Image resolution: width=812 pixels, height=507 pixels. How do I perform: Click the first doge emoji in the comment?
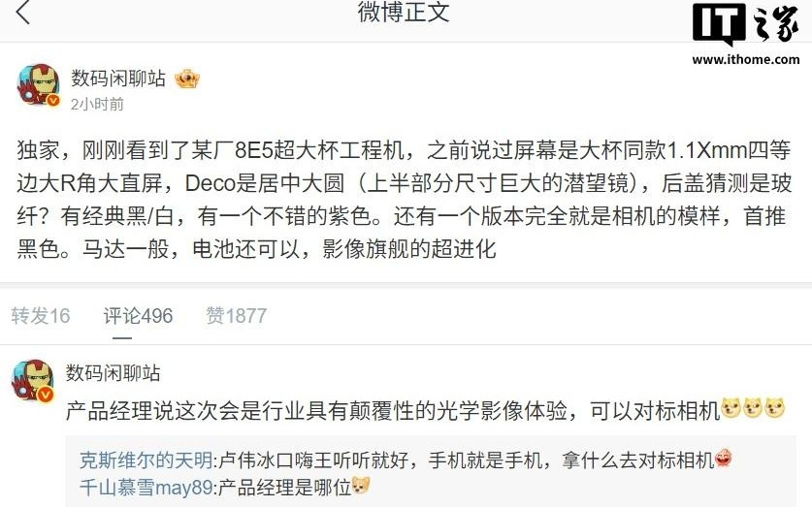(731, 408)
